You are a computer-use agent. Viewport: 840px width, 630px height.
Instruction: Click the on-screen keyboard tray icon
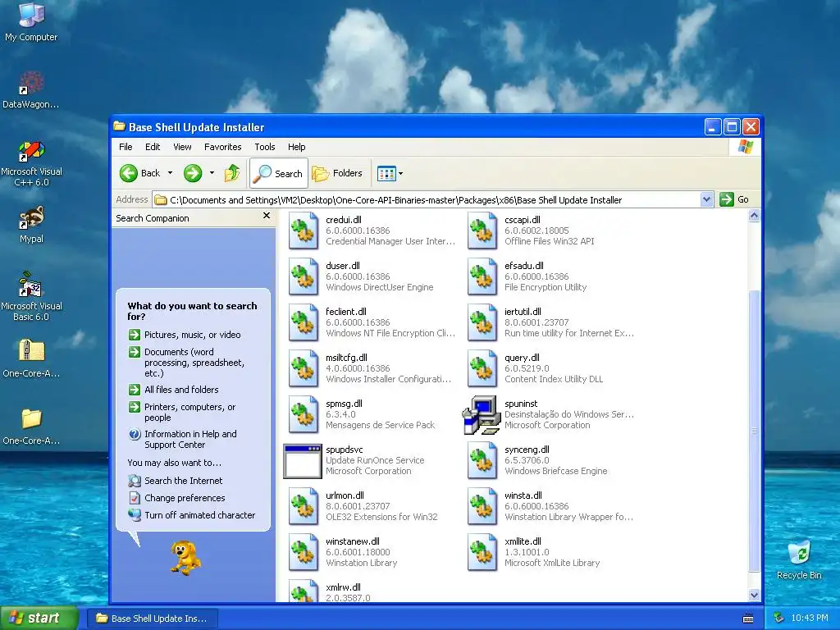tap(748, 619)
